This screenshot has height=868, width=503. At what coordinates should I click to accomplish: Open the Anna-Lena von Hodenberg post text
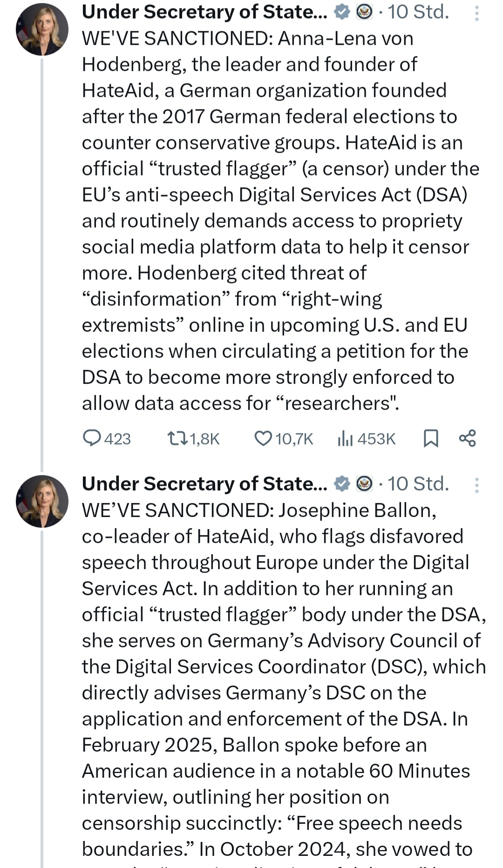coord(275,221)
